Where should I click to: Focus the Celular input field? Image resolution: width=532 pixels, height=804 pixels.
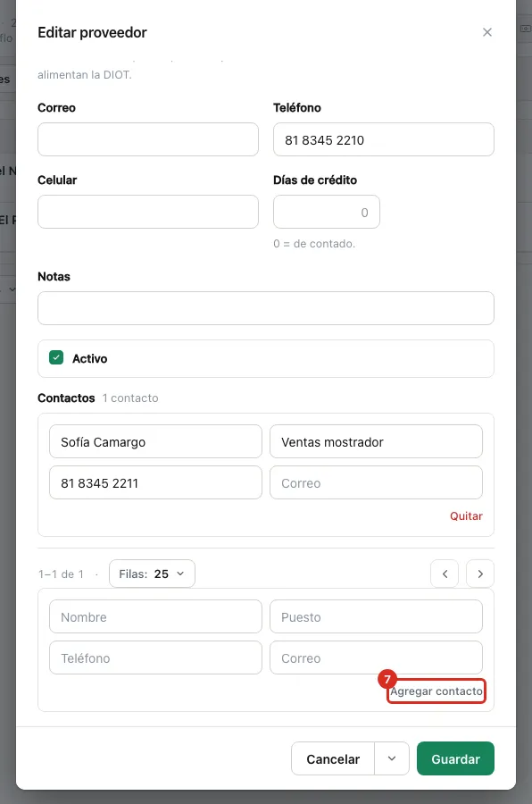click(148, 212)
